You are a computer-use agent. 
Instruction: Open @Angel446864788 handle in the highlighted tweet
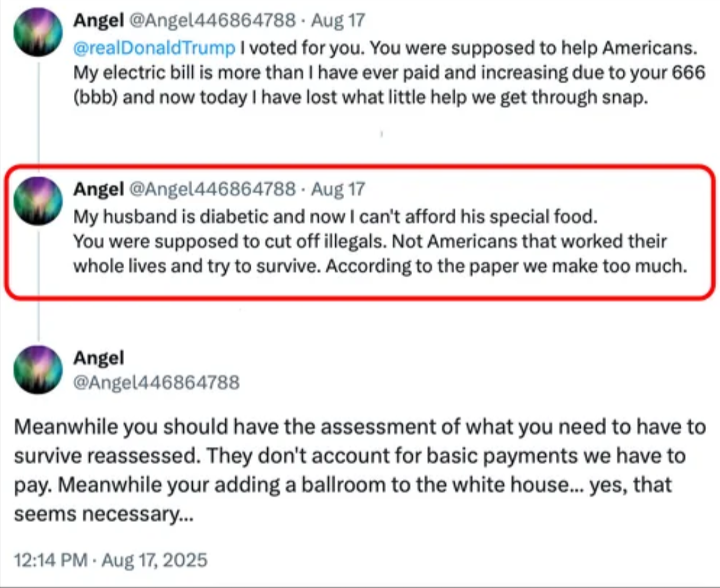pos(212,189)
